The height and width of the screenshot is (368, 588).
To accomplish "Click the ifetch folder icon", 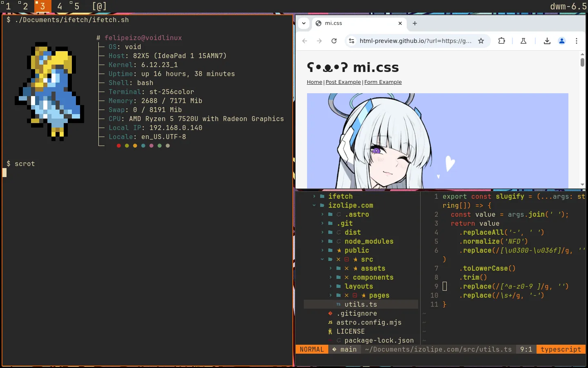I will coord(322,197).
